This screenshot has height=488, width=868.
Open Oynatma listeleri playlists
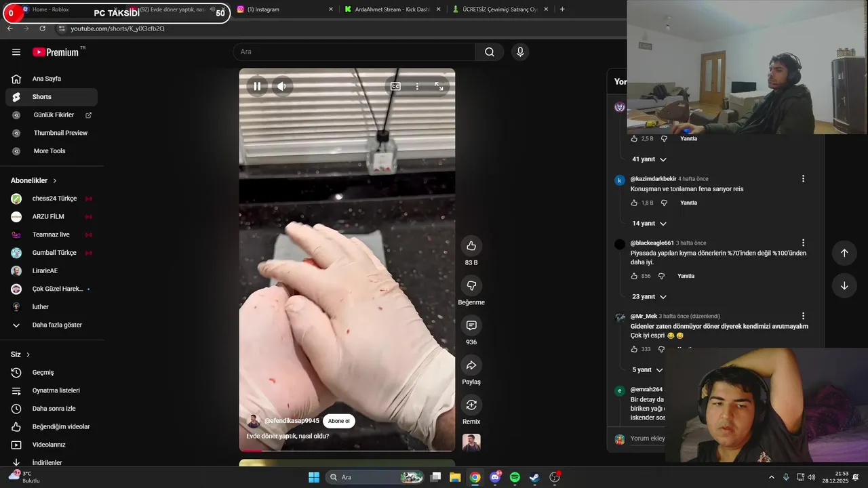[x=52, y=390]
